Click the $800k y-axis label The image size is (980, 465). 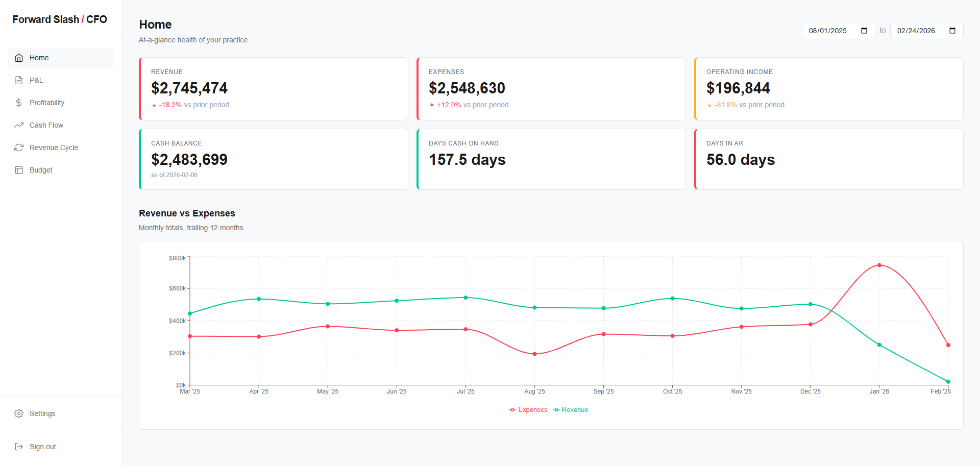point(178,258)
